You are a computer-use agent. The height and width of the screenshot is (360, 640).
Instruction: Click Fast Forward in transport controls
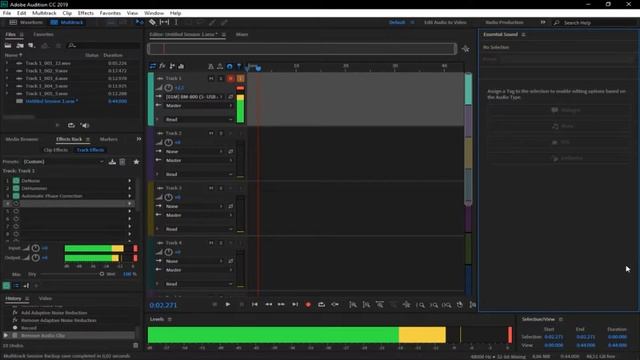click(x=281, y=304)
